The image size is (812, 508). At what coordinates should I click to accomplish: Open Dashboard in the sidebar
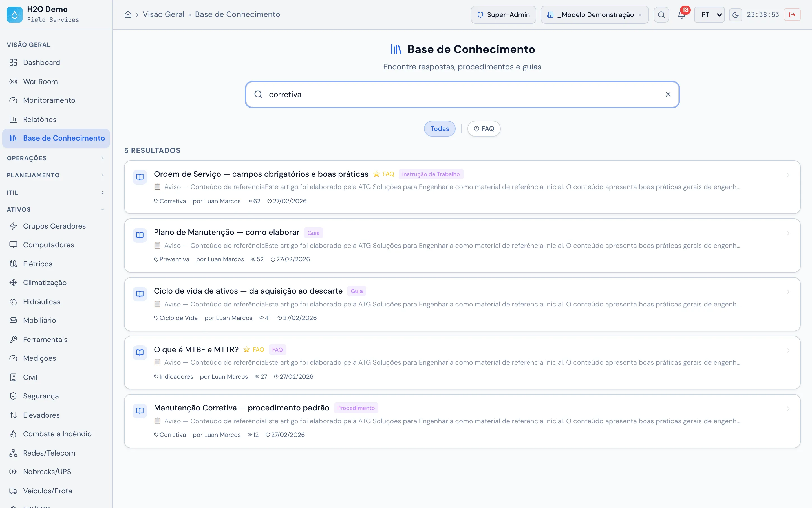tap(56, 62)
